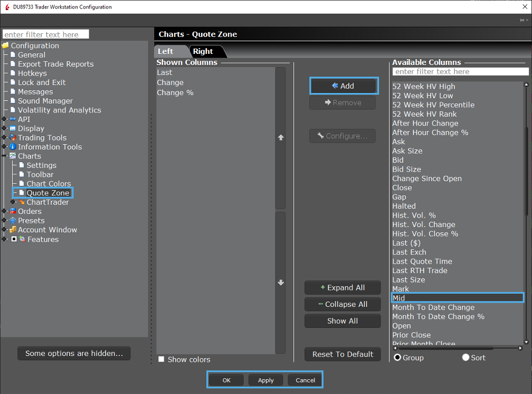Expand the Account Window node

pos(4,229)
